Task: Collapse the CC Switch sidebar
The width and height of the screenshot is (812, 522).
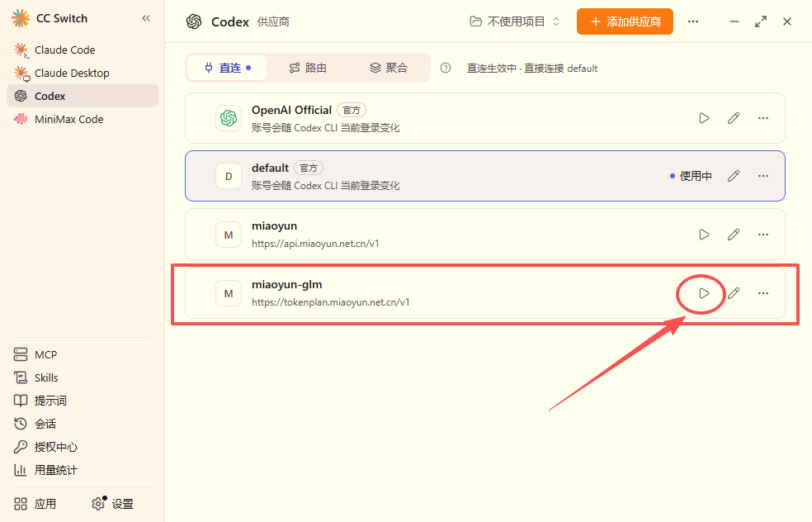Action: (x=146, y=19)
